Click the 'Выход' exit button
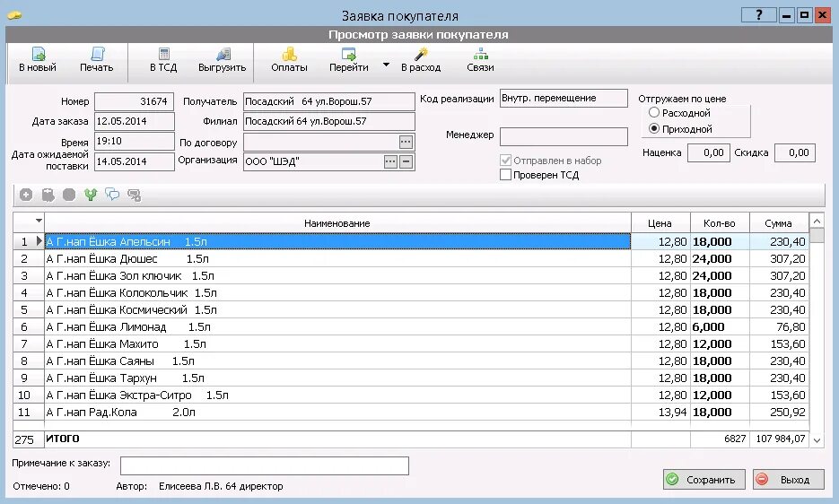This screenshot has width=839, height=504. click(788, 480)
